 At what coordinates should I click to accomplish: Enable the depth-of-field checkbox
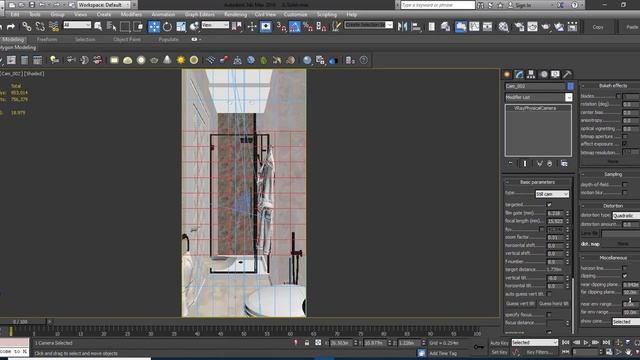pyautogui.click(x=625, y=184)
